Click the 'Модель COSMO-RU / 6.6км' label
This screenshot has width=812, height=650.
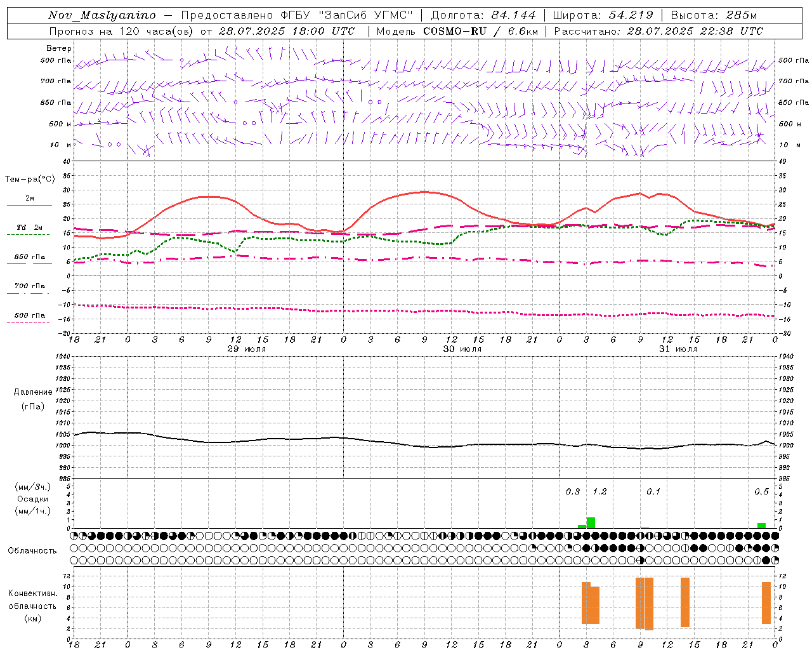[457, 31]
